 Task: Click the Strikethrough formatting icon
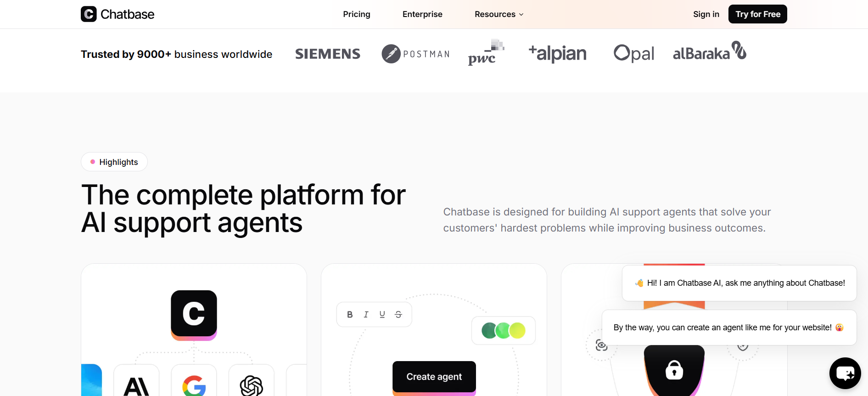pyautogui.click(x=398, y=315)
